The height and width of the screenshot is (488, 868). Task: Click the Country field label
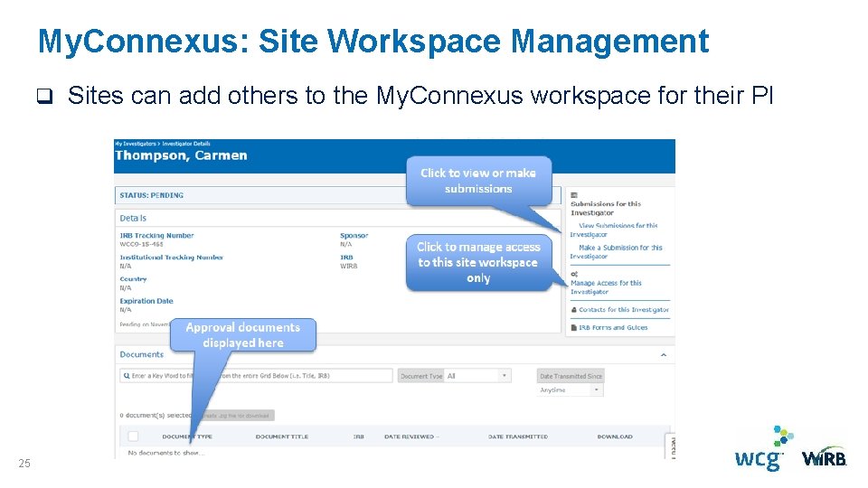(133, 279)
